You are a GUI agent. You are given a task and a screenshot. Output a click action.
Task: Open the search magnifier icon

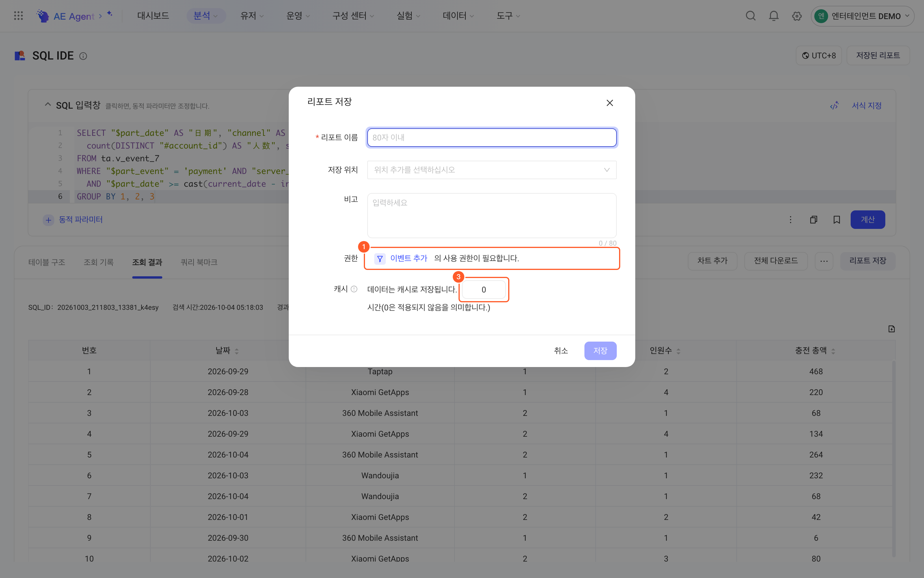751,16
